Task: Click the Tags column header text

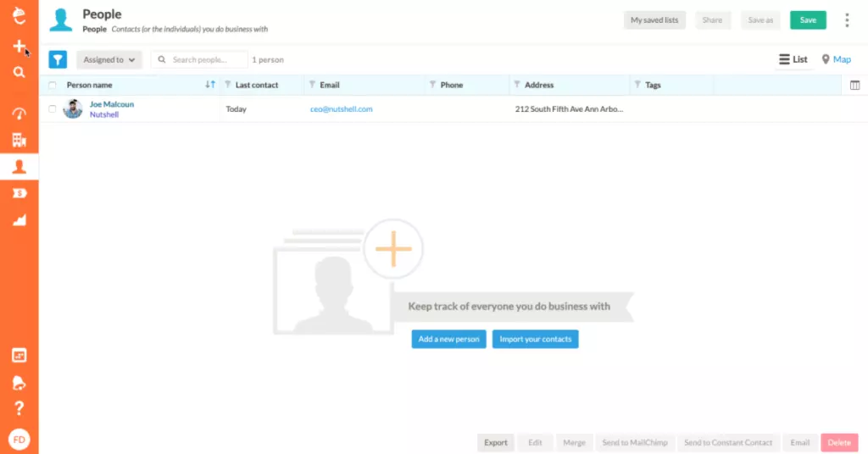Action: [653, 86]
